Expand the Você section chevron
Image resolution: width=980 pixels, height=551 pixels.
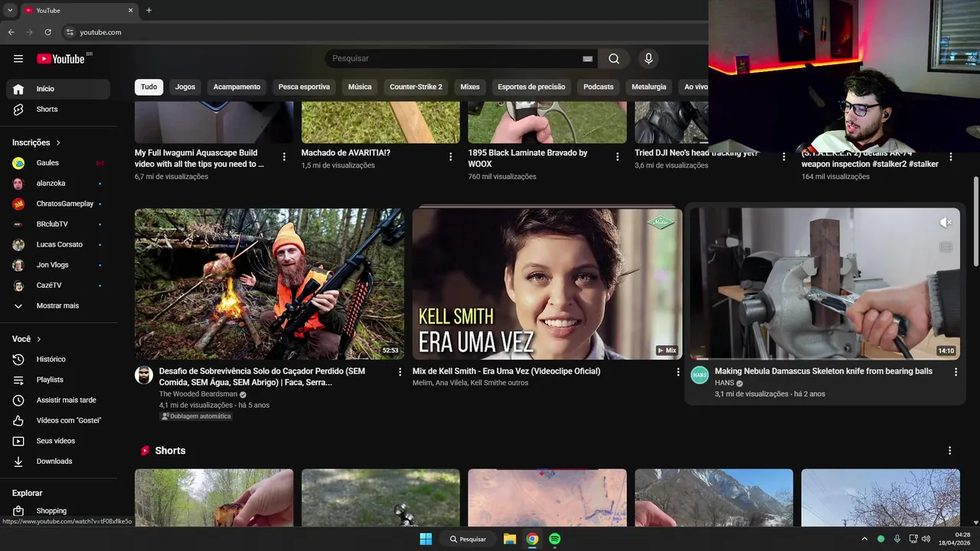[39, 339]
